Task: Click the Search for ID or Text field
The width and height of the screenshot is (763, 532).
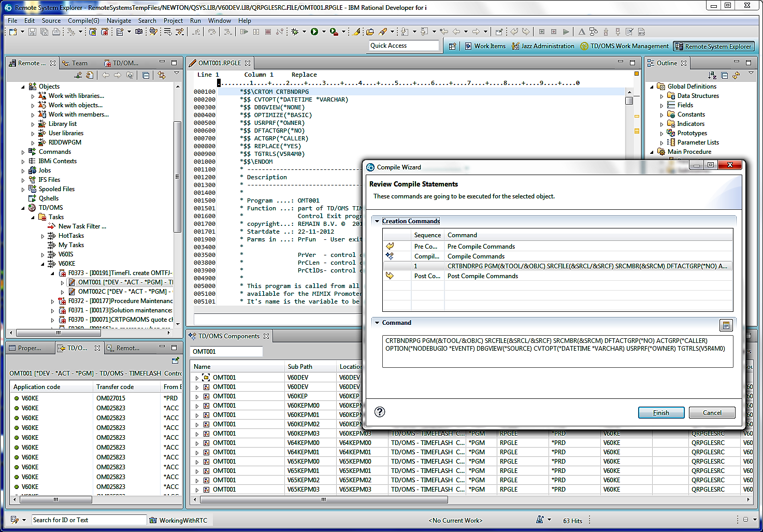Action: tap(88, 520)
